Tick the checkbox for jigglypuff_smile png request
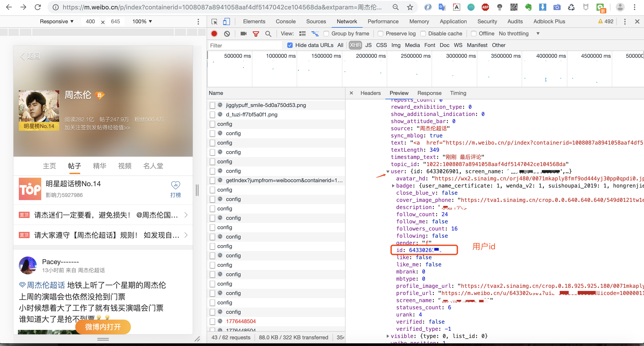This screenshot has width=644, height=346. click(212, 105)
